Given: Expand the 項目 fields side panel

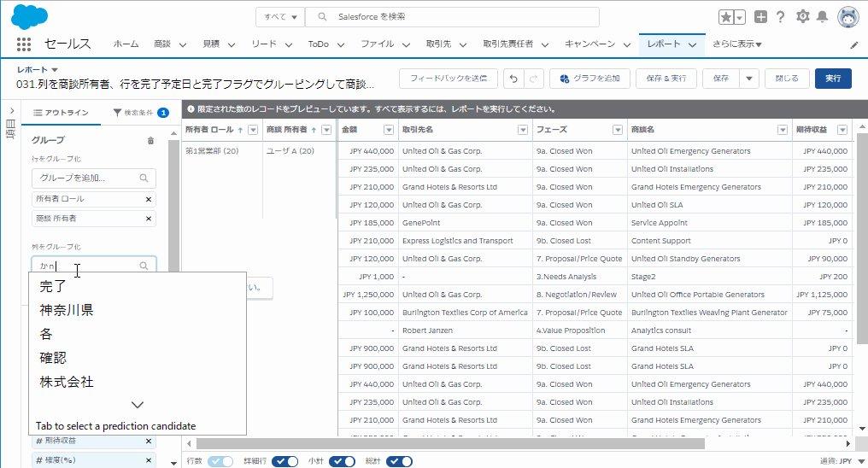Looking at the screenshot, I should (10, 111).
